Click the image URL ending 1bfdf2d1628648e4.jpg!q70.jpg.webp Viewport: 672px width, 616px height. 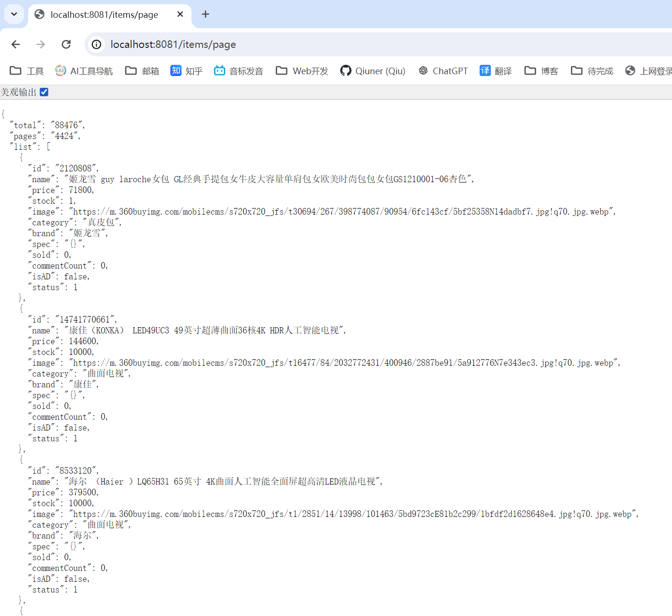352,514
